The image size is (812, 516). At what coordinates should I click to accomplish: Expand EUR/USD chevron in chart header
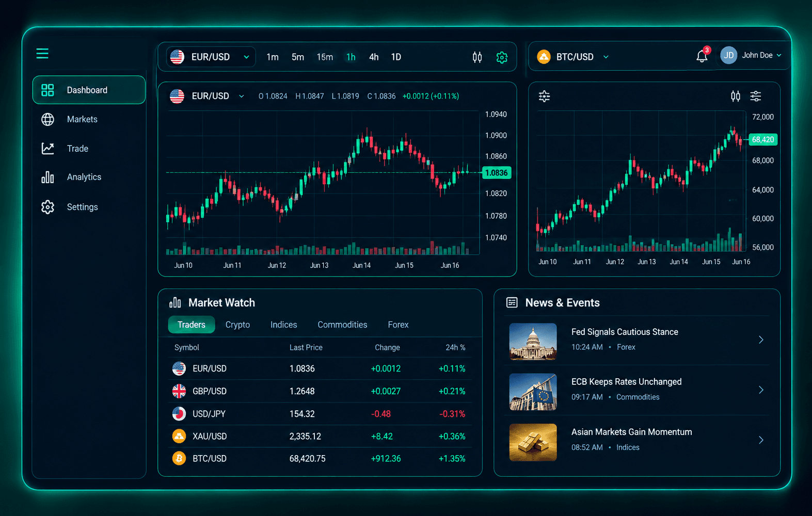[x=241, y=96]
